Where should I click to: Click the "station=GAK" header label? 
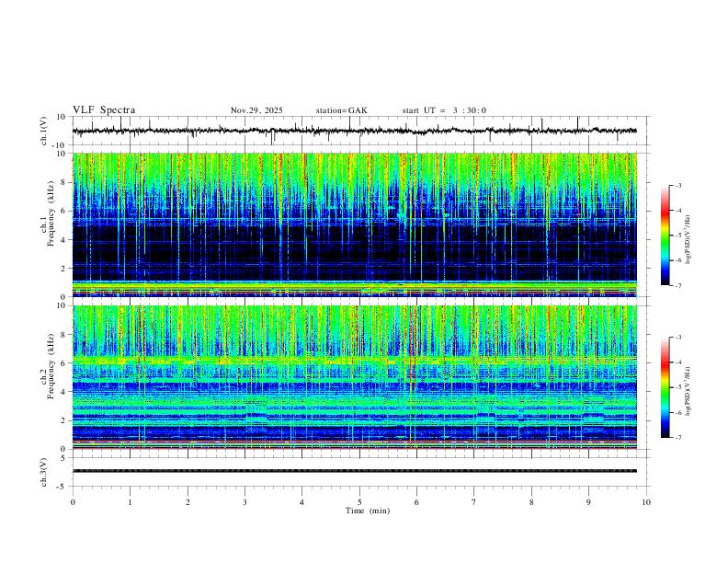coord(341,110)
